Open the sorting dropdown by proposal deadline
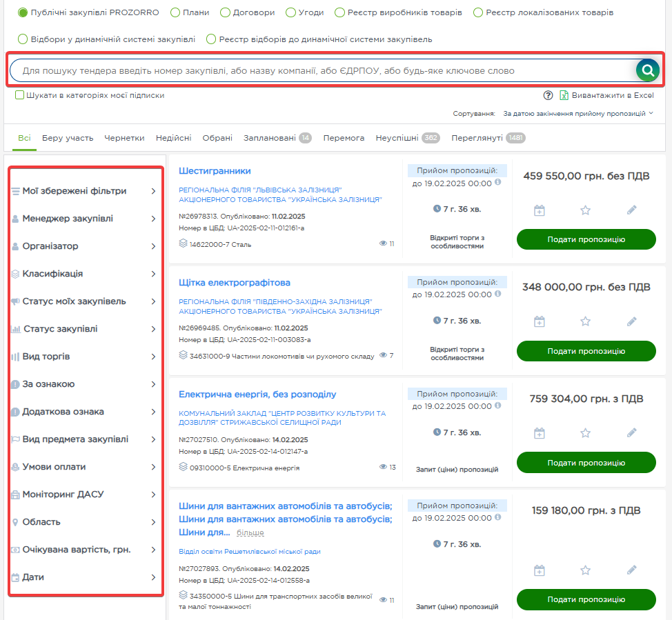Viewport: 672px width, 620px height. [x=577, y=113]
